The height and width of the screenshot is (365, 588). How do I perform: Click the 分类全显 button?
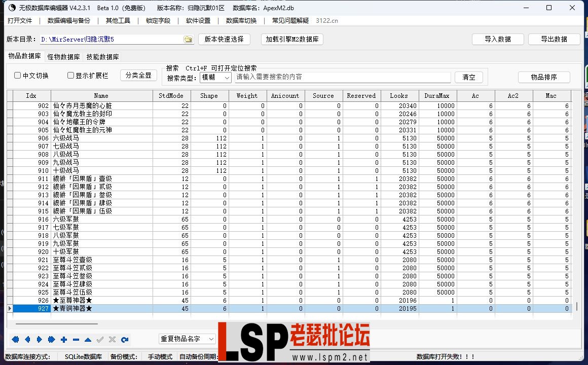point(138,76)
